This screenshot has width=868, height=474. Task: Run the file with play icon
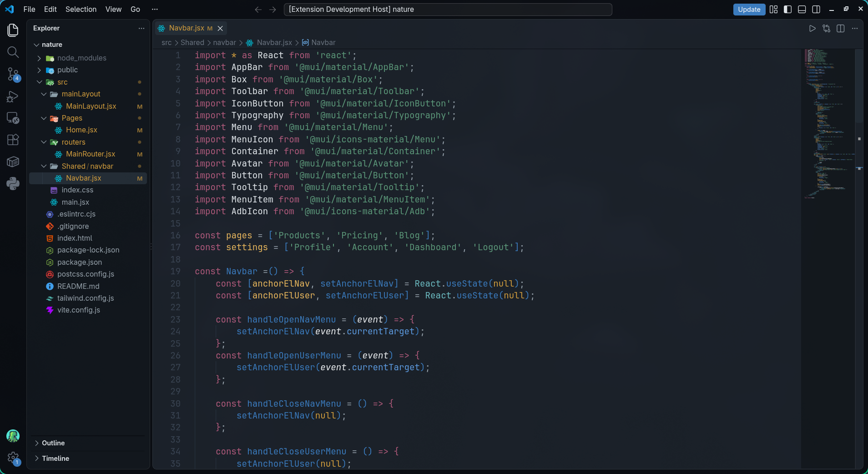pyautogui.click(x=812, y=28)
